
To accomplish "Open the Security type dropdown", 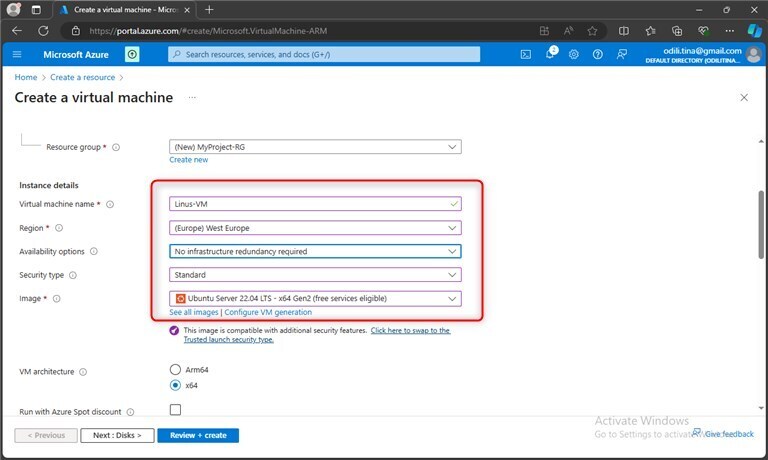I will (x=315, y=275).
